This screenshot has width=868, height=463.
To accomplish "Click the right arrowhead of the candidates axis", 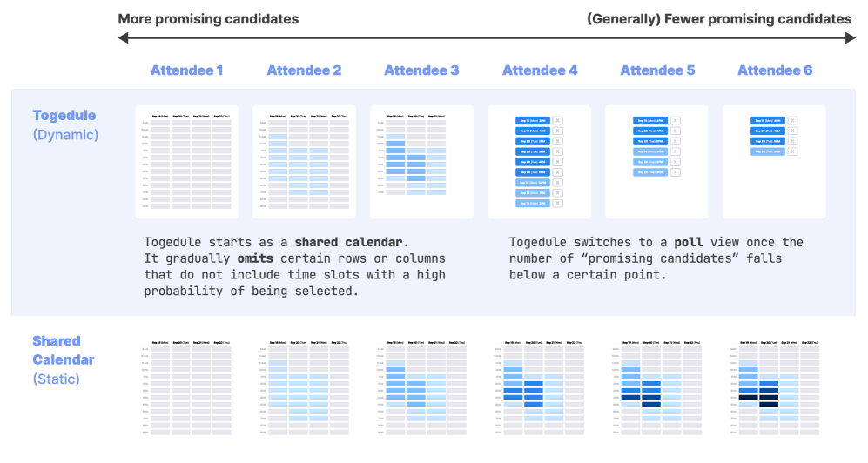I will [851, 37].
